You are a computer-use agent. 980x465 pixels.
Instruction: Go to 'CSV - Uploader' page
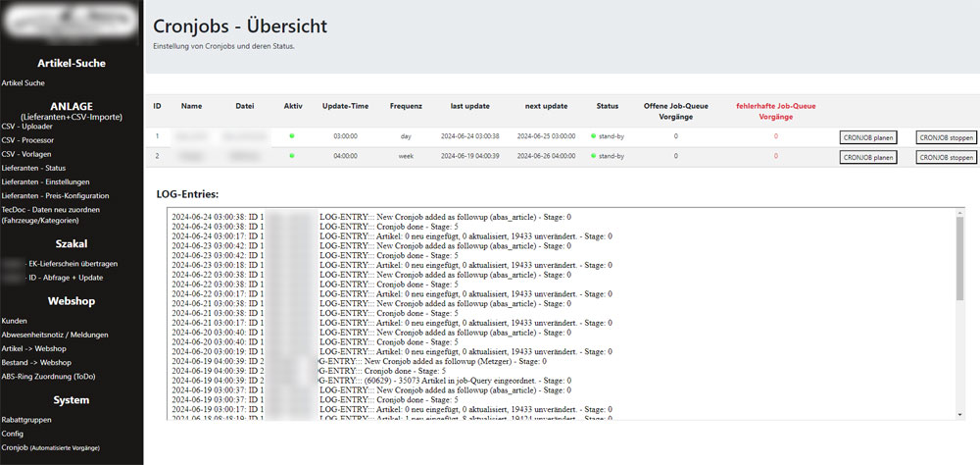pos(27,127)
